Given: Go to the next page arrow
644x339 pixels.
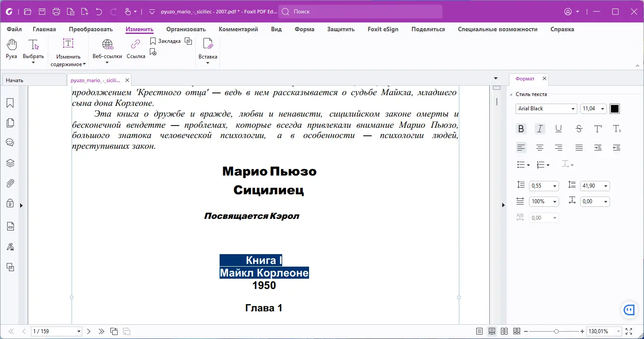Looking at the screenshot, I should pyautogui.click(x=89, y=331).
